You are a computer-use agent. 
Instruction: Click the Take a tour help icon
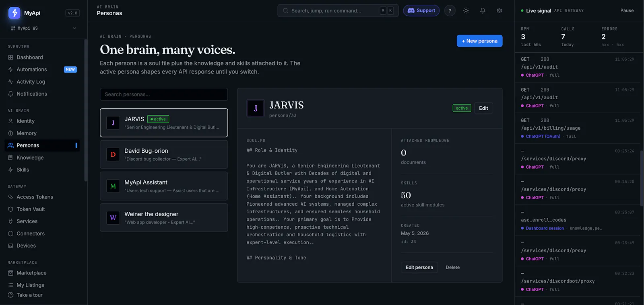(x=10, y=295)
